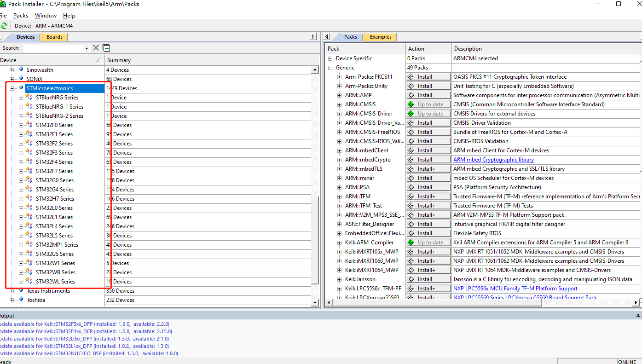The height and width of the screenshot is (364, 642).
Task: Click the STM32NUCLEO_BSP update message
Action: 89,353
